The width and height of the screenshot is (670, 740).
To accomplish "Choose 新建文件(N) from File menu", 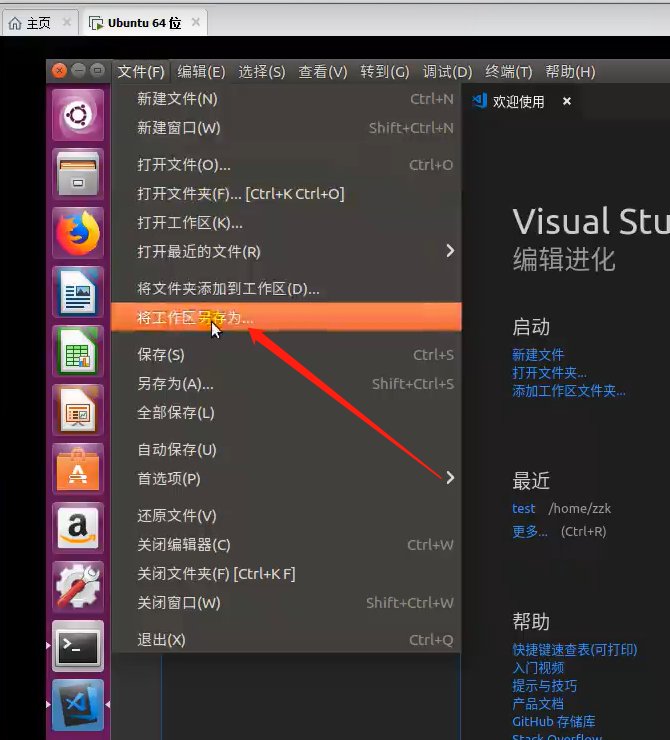I will coord(286,99).
